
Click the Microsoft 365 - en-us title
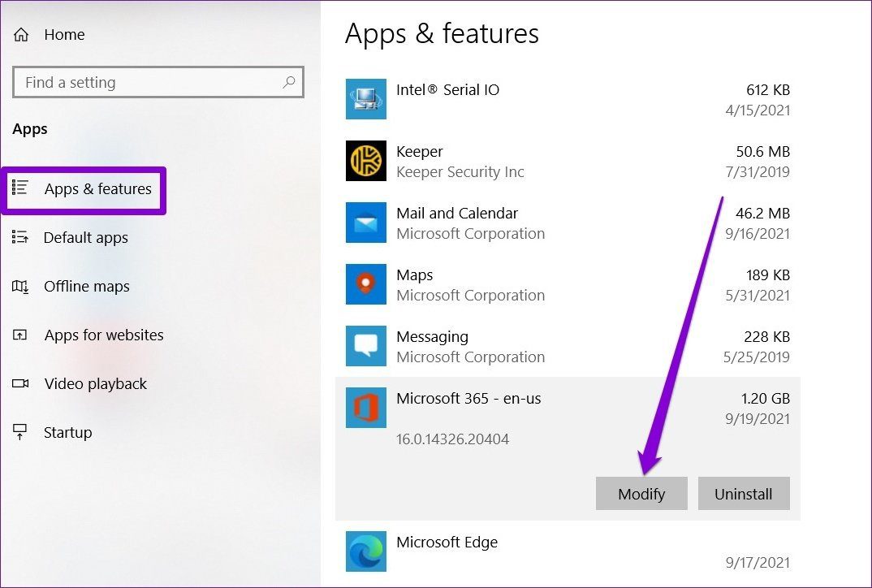pos(468,398)
